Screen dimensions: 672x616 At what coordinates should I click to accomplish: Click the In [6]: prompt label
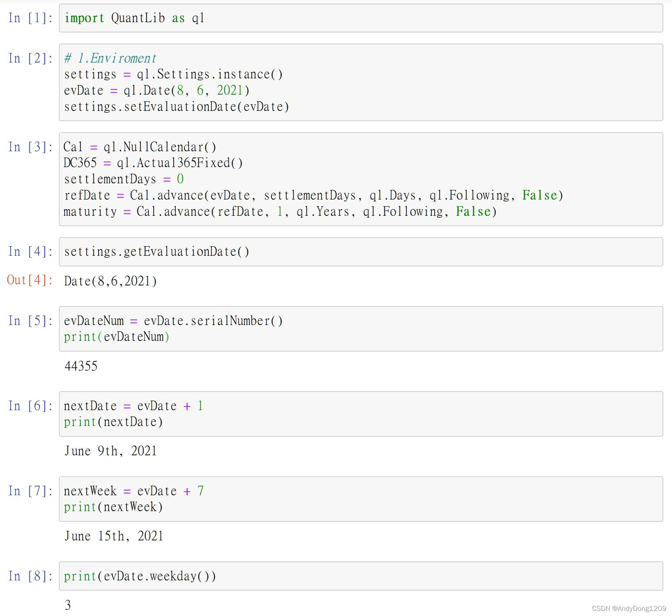pos(30,406)
